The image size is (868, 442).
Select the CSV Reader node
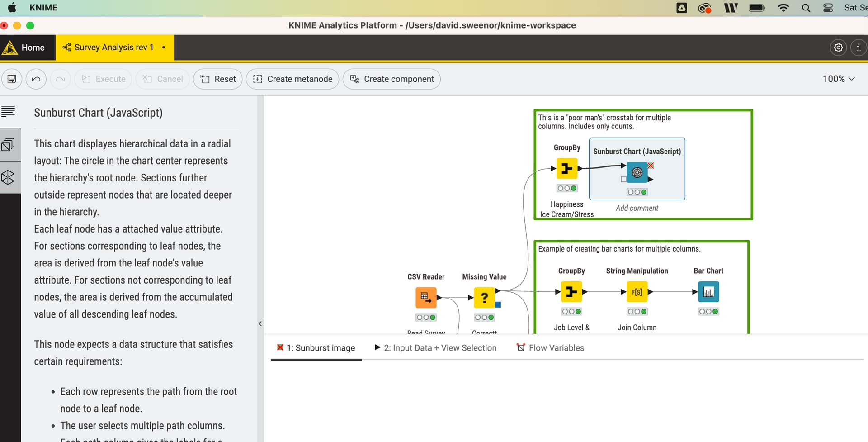click(426, 297)
